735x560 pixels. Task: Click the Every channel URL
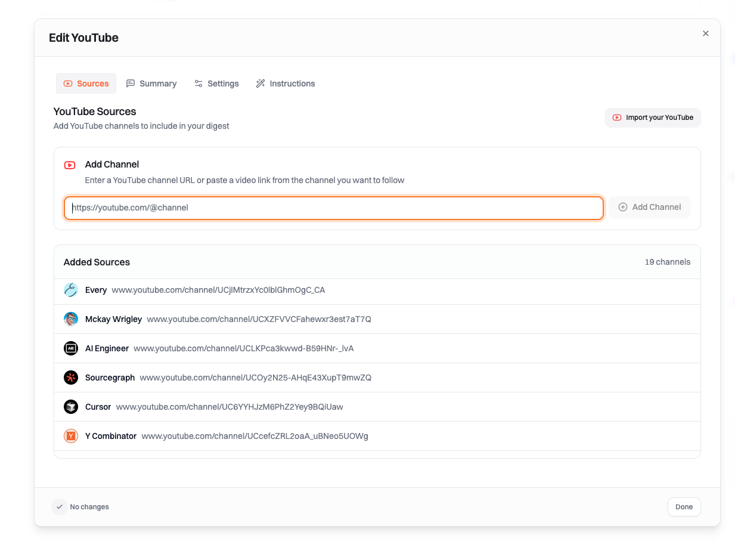coord(219,290)
